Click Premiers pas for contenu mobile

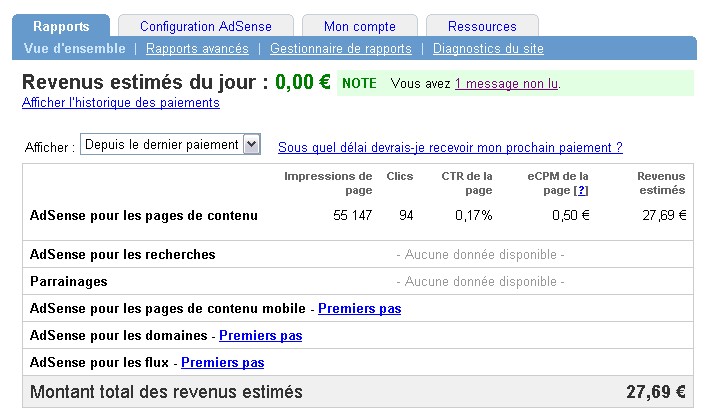(x=360, y=309)
